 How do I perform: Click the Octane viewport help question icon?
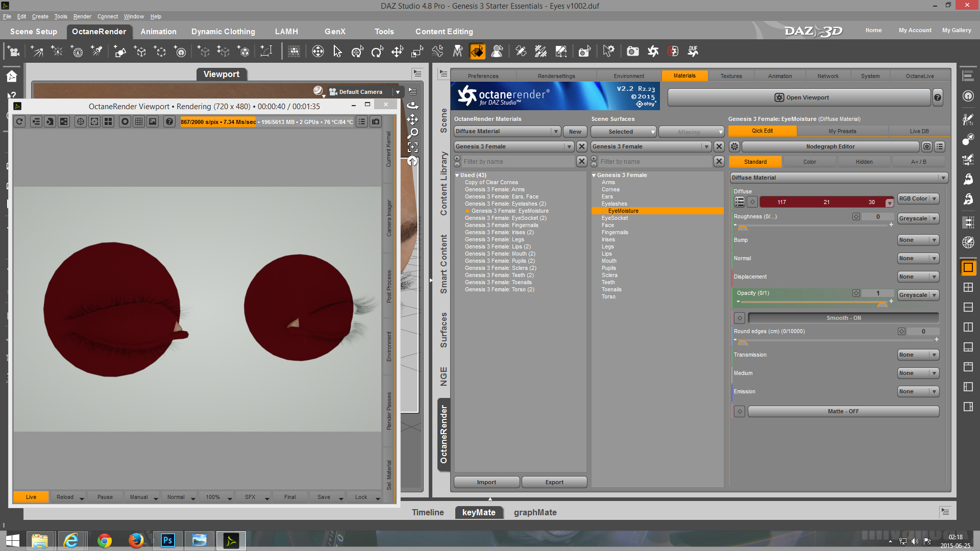[169, 121]
